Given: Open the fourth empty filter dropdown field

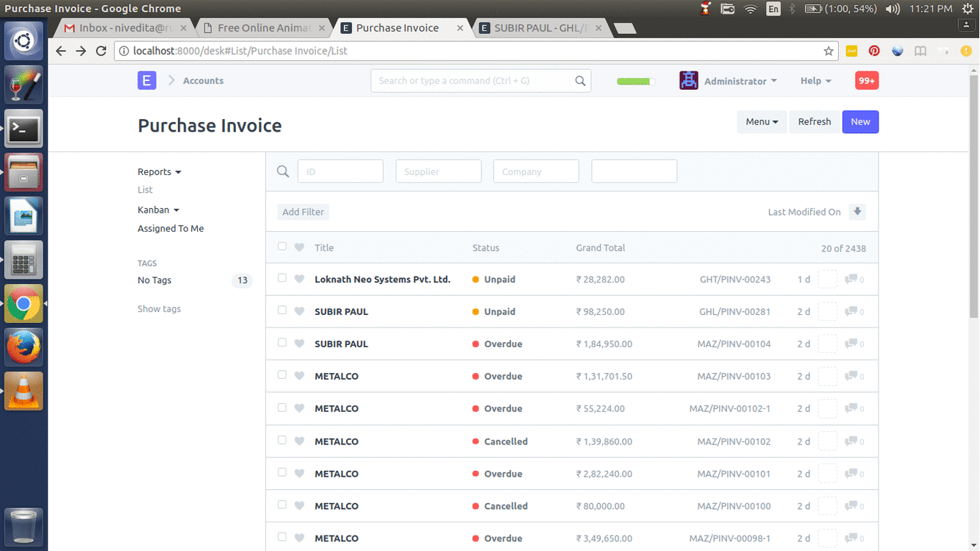Looking at the screenshot, I should tap(634, 171).
